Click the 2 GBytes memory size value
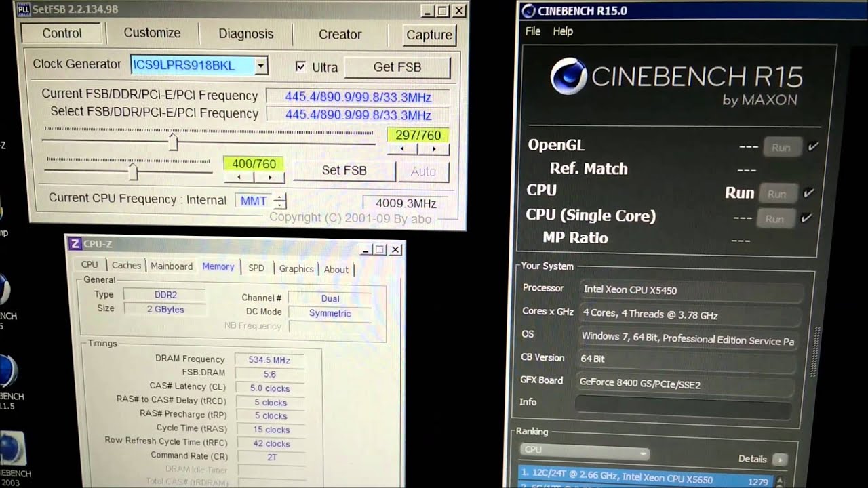Viewport: 868px width, 488px height. point(165,309)
